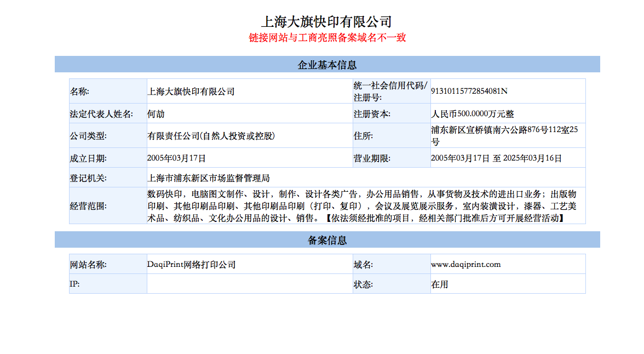Select the credit code 91310115772854081N

[469, 91]
